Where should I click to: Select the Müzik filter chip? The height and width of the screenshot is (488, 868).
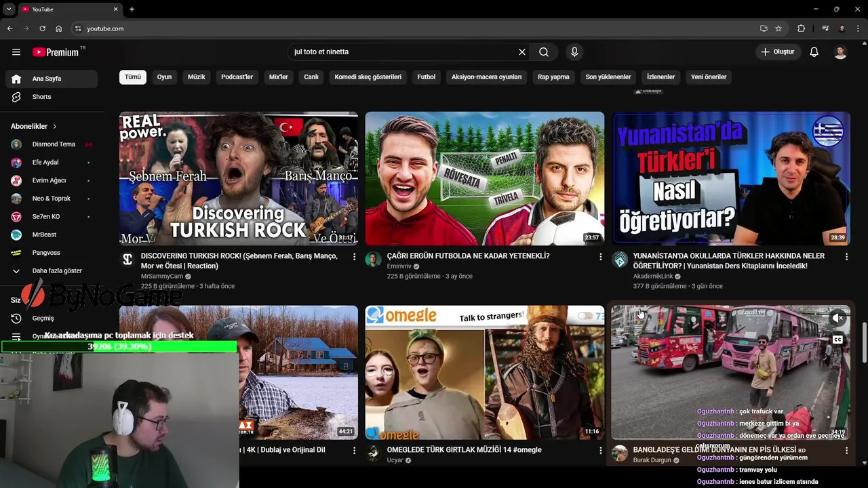[x=197, y=77]
